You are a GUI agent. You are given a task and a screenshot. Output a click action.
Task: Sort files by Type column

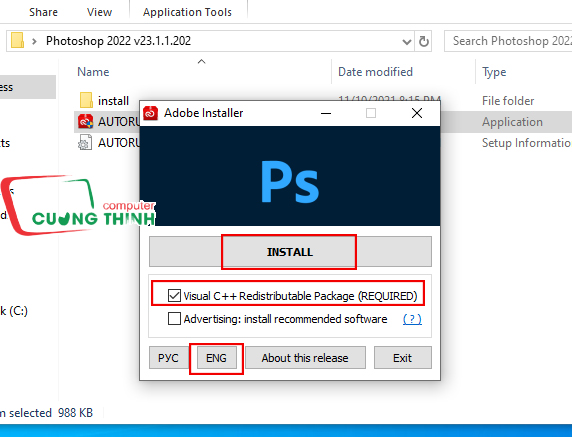[x=494, y=72]
